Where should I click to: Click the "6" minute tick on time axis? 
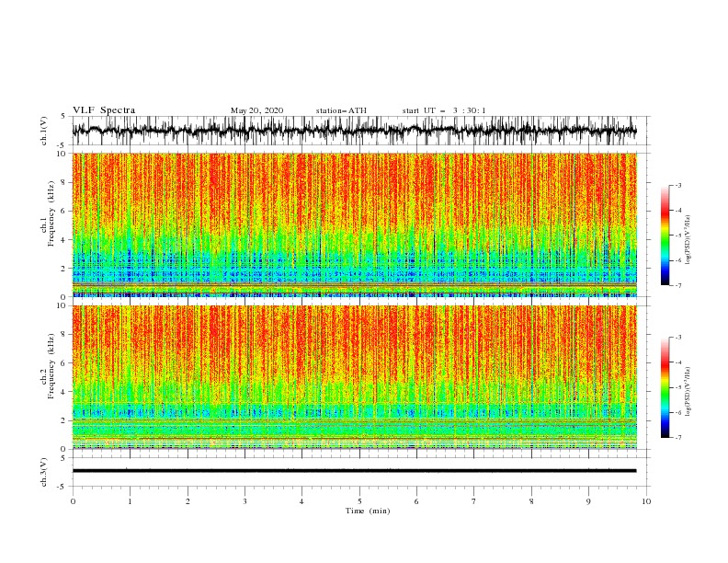pyautogui.click(x=416, y=501)
